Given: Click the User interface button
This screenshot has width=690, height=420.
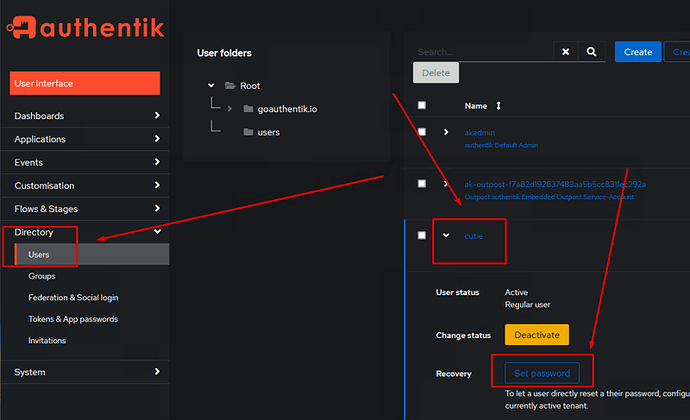Looking at the screenshot, I should coord(85,83).
